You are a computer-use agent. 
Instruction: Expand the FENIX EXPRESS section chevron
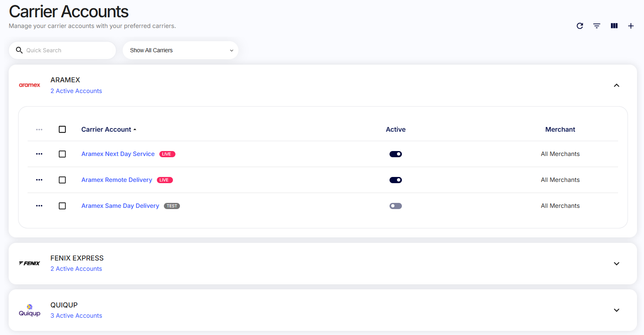click(616, 263)
